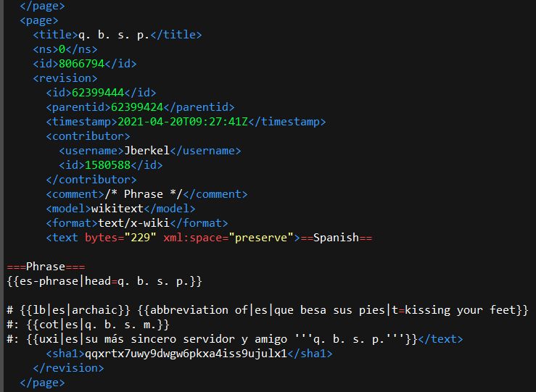Select the xml:space value "preserve"
536x392 pixels.
(x=261, y=238)
